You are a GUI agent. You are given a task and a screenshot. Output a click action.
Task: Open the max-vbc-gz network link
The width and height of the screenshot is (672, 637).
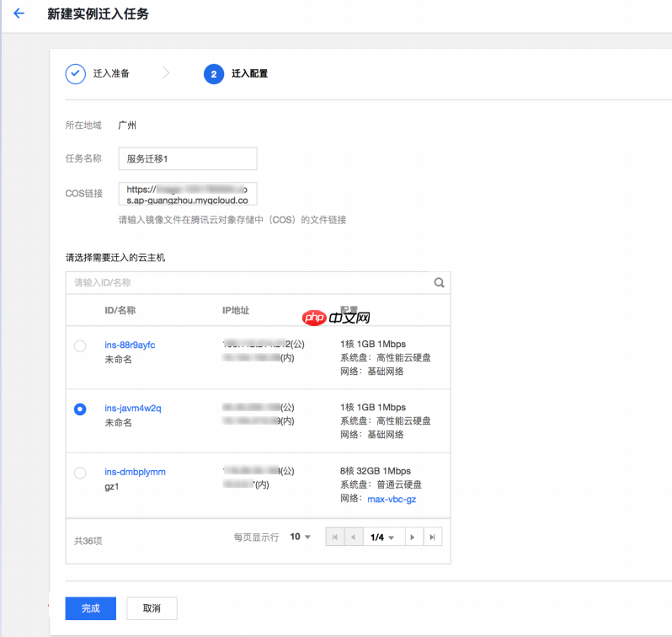392,499
